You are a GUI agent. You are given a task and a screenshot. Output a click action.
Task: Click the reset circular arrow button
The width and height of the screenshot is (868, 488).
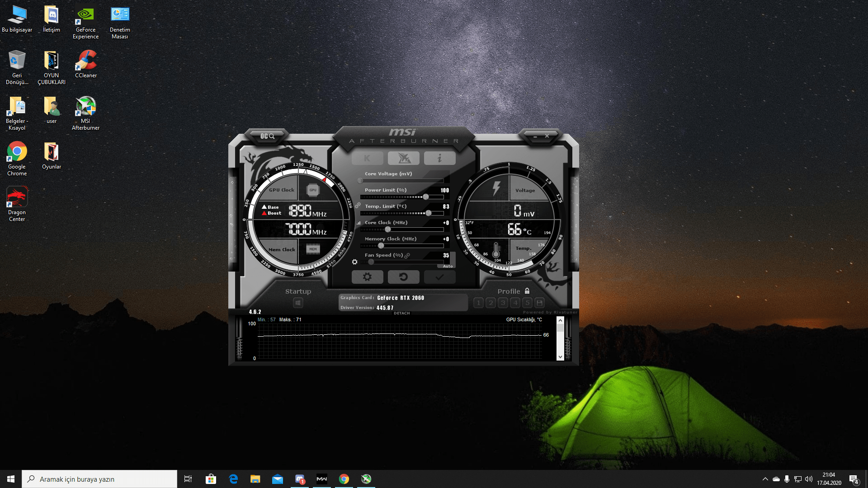pyautogui.click(x=403, y=277)
